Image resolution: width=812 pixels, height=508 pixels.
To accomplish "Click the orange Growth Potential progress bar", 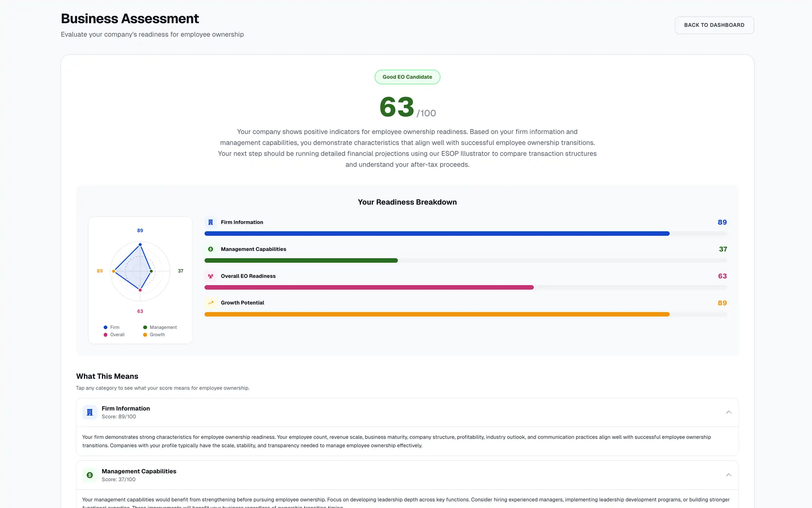I will pyautogui.click(x=437, y=314).
